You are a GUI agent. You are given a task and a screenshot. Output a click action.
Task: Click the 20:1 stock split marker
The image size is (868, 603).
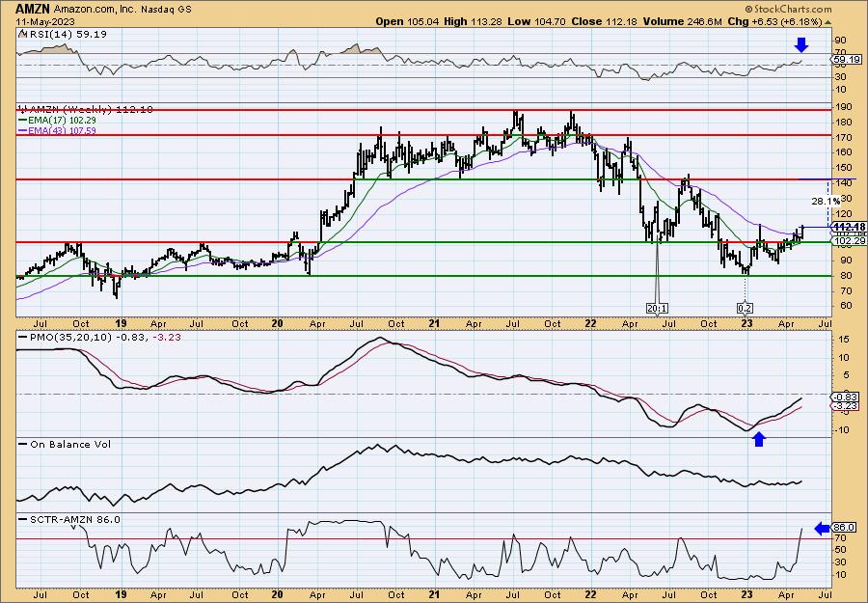pyautogui.click(x=657, y=308)
